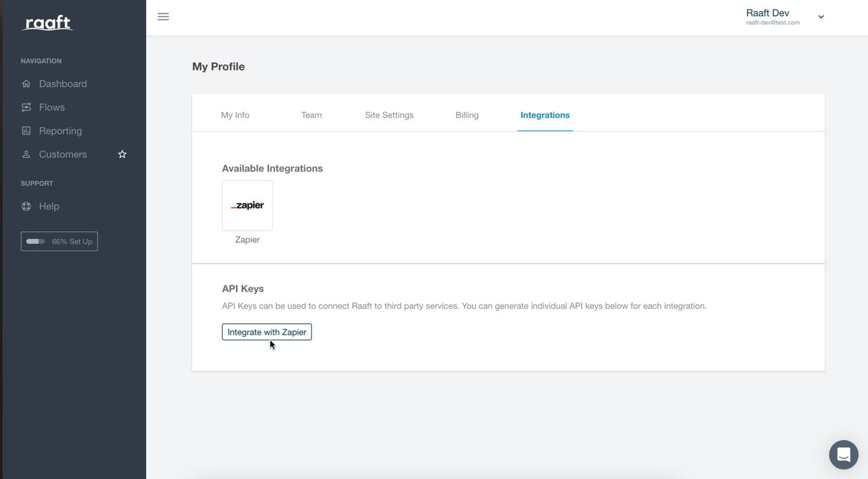Toggle the hamburger menu icon
The width and height of the screenshot is (868, 479).
[163, 17]
